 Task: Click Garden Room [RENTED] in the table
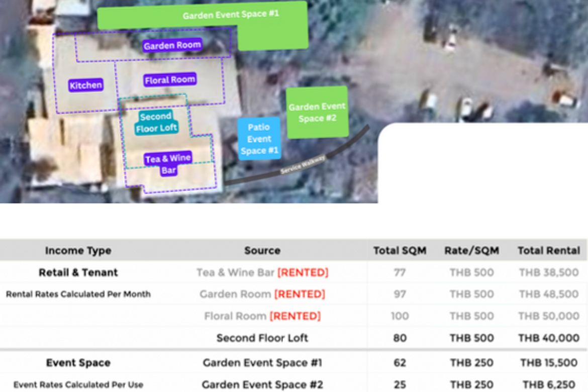[262, 294]
